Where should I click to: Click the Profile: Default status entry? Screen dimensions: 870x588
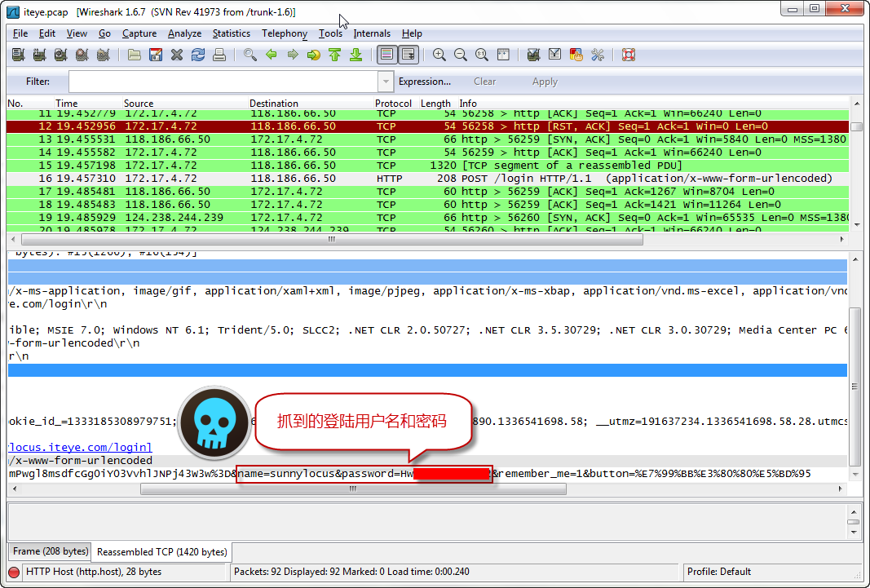(x=718, y=572)
